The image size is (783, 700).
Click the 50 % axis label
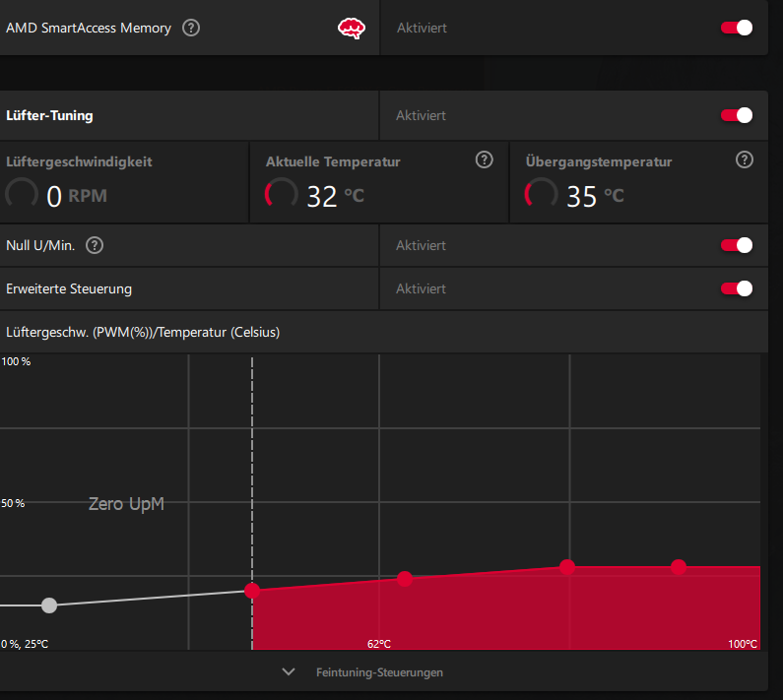pyautogui.click(x=13, y=503)
